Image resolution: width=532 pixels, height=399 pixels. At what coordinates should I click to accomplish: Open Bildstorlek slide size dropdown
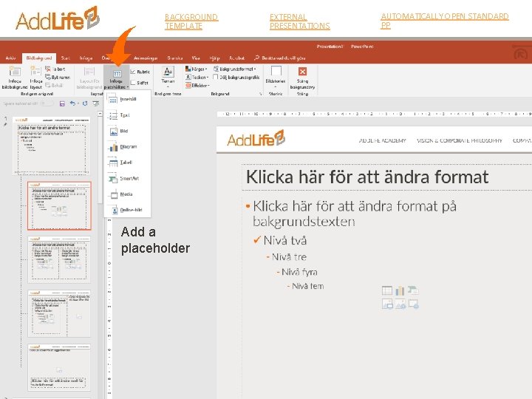click(276, 78)
